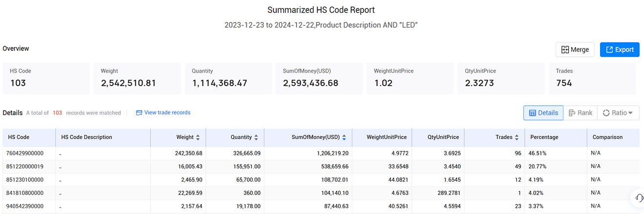
Task: Open the Ratio dropdown
Action: pyautogui.click(x=618, y=113)
